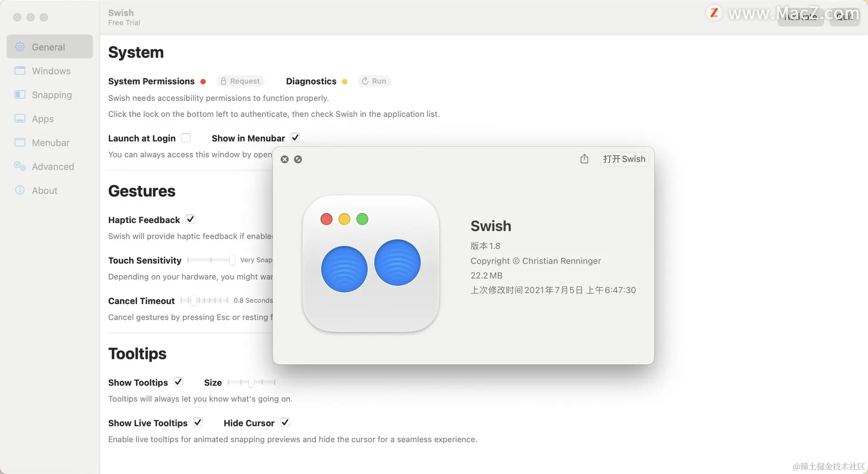This screenshot has height=474, width=868.
Task: Click the yellow Diagnostics status dot
Action: (x=344, y=82)
